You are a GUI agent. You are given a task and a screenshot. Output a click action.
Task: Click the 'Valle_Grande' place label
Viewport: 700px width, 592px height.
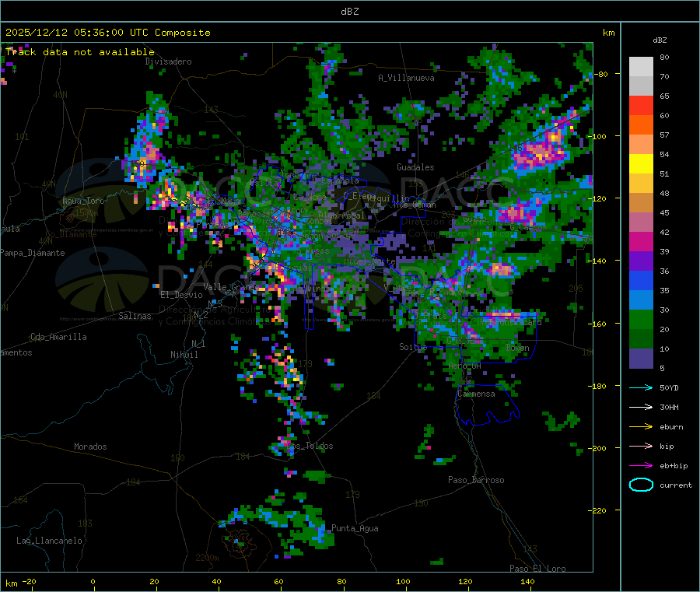(229, 286)
